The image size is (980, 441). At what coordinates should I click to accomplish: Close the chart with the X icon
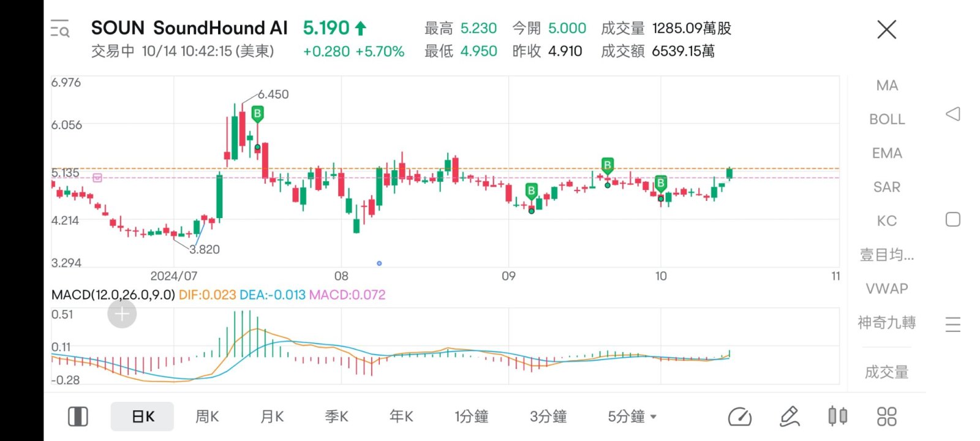pyautogui.click(x=886, y=29)
